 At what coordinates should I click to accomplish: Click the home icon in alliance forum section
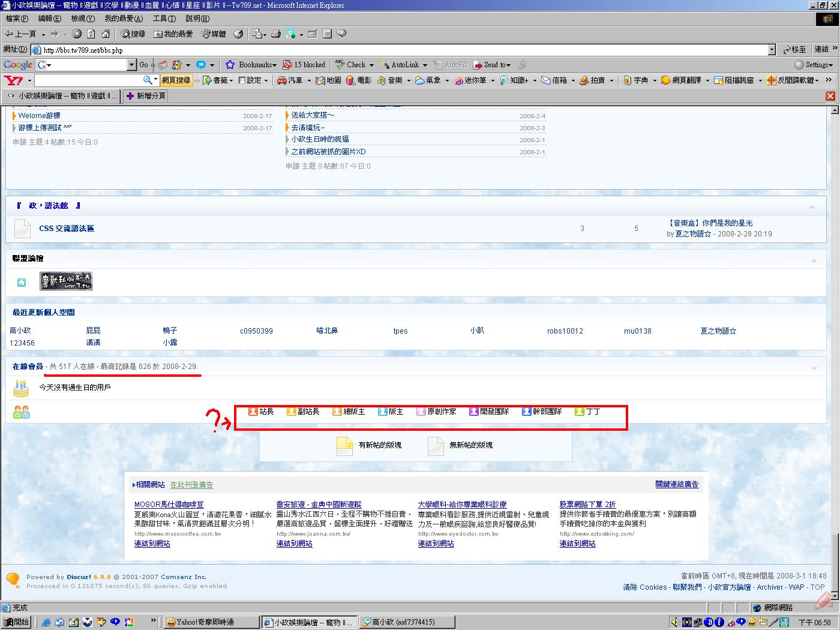(x=22, y=282)
